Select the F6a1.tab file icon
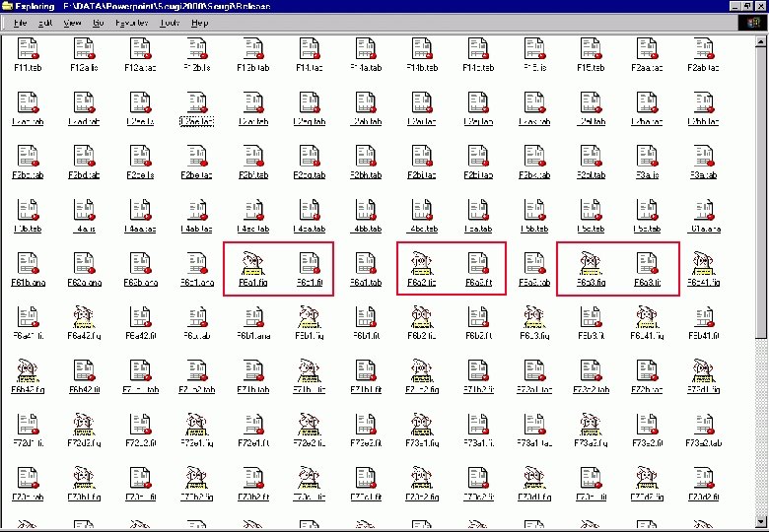Viewport: 769px width, 532px height. [x=366, y=264]
